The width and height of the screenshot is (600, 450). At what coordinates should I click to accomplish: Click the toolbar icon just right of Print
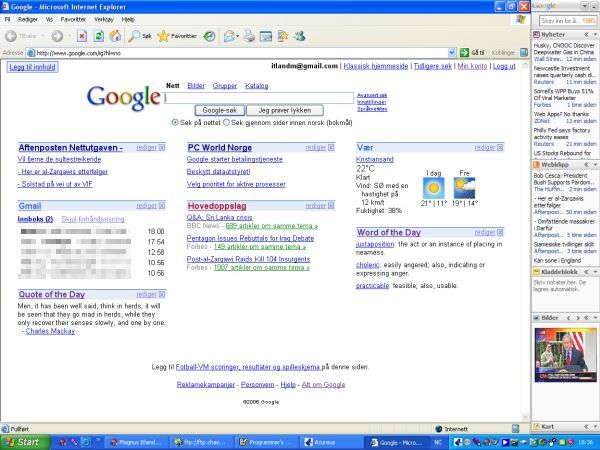click(266, 36)
